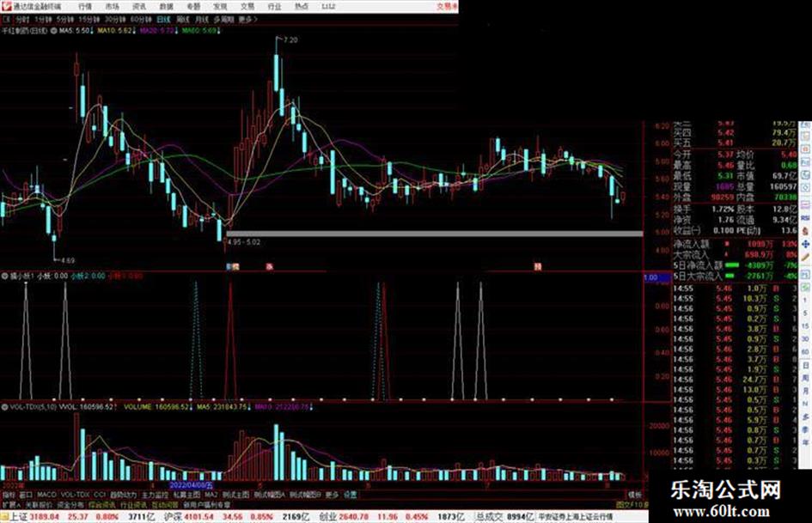Click round icon before 摘小妖 indicator label

pyautogui.click(x=5, y=276)
